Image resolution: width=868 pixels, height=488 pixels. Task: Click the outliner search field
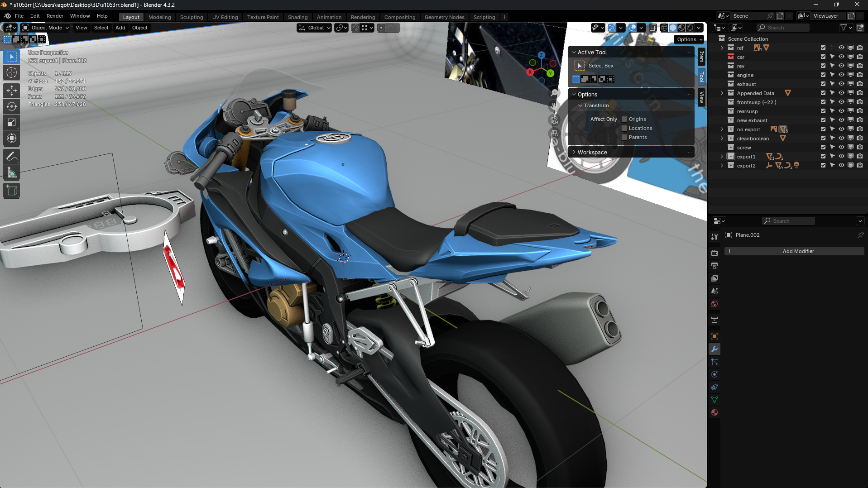[x=783, y=28]
